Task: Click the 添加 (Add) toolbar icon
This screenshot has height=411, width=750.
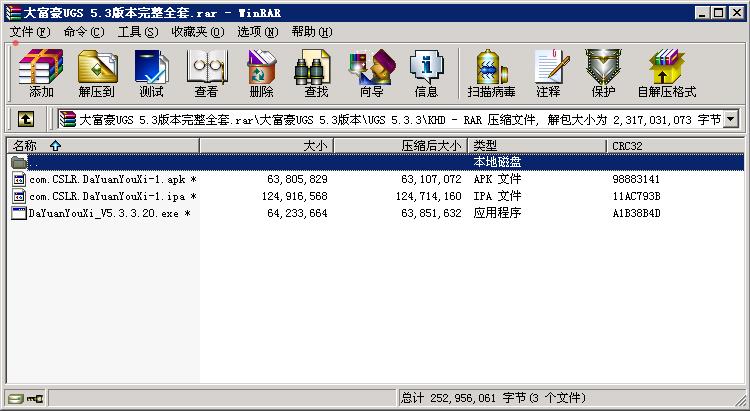Action: [x=41, y=73]
